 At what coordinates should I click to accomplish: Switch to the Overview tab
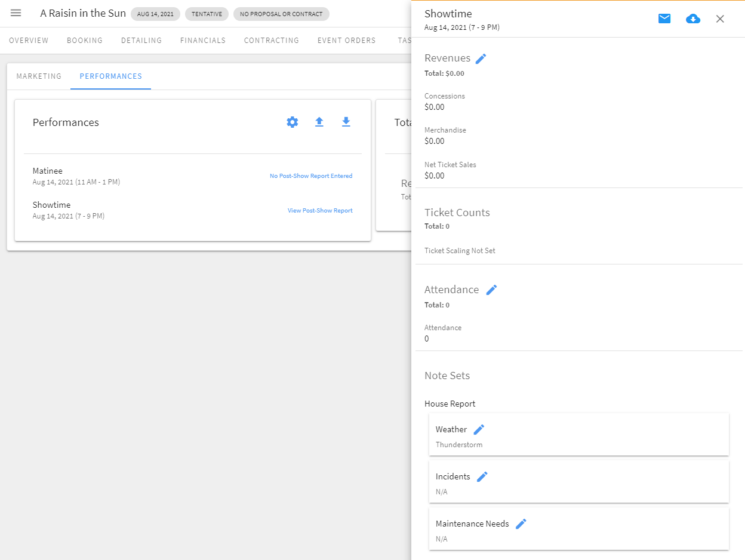(29, 41)
